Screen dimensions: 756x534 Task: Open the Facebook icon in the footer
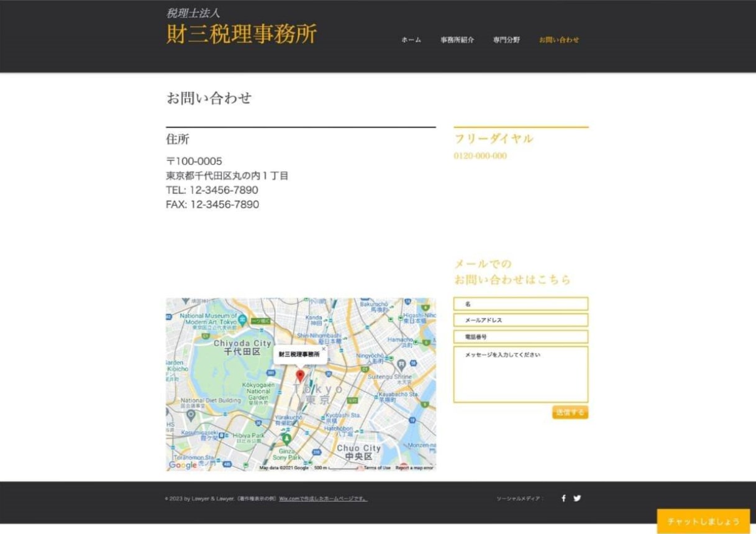pos(563,498)
